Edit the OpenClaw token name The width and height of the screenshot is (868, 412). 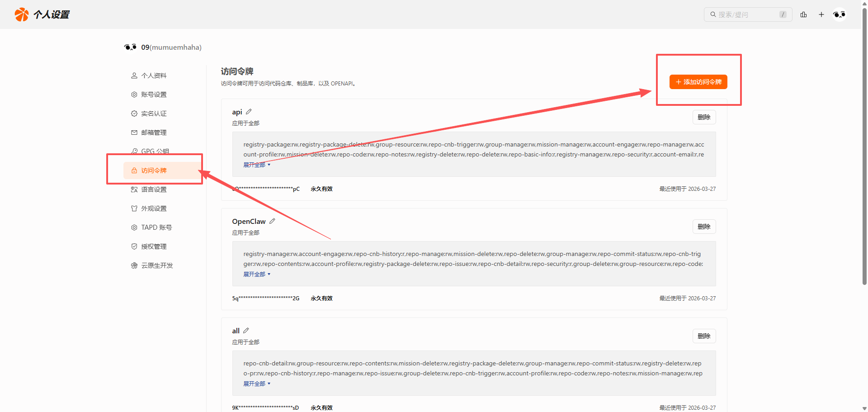272,221
